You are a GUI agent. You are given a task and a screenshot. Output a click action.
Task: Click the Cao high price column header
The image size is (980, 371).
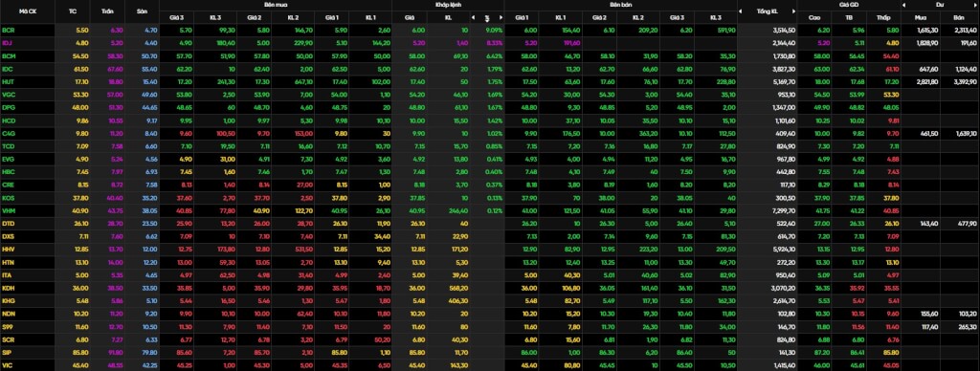[814, 17]
